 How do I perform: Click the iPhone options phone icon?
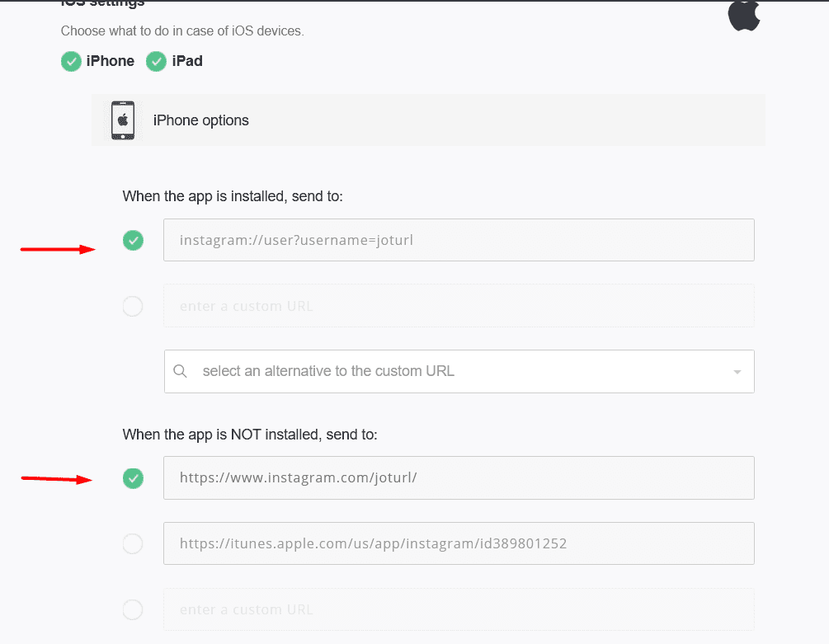click(x=123, y=120)
